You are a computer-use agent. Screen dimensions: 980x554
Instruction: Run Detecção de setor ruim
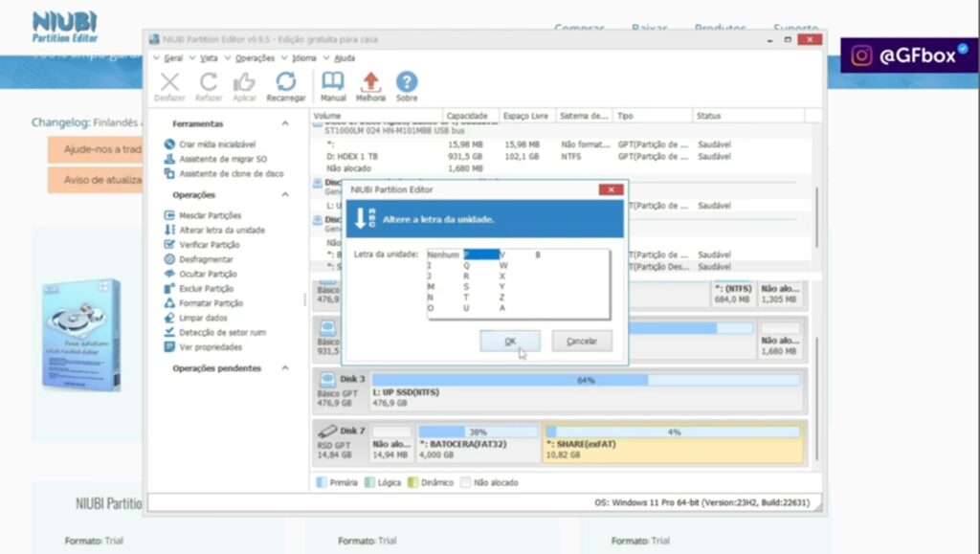click(x=215, y=332)
